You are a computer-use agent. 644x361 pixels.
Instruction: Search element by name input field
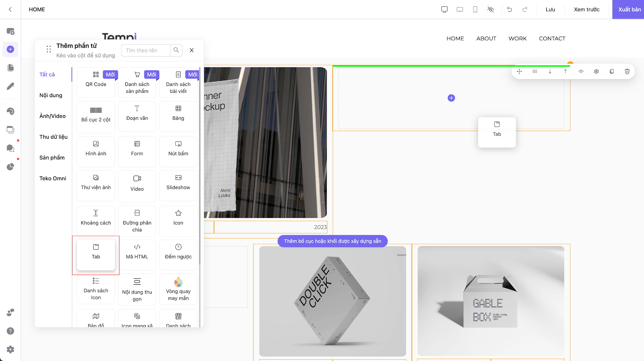coord(146,50)
